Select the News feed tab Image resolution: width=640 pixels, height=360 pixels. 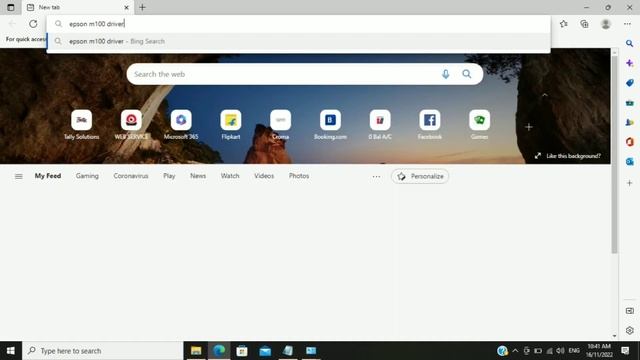(198, 176)
